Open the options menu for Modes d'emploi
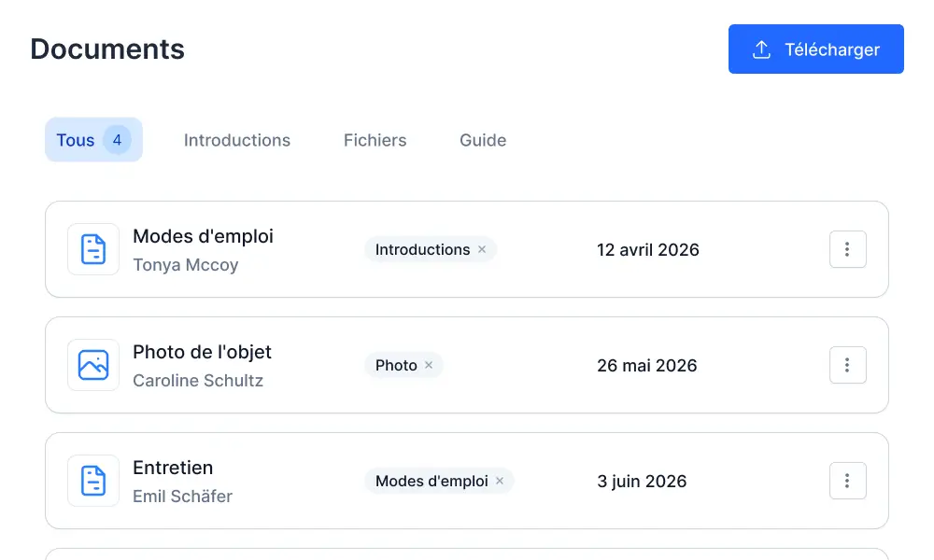The height and width of the screenshot is (560, 934). coord(847,249)
